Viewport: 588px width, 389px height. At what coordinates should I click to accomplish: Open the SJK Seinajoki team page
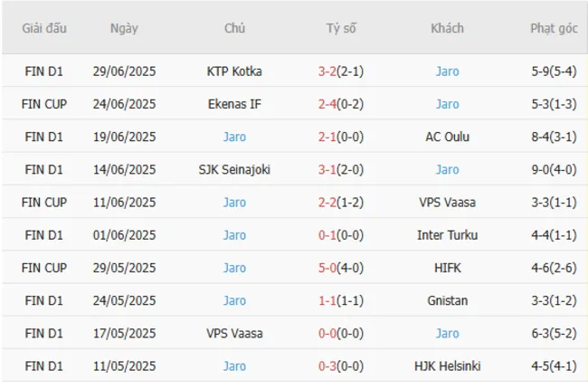234,169
